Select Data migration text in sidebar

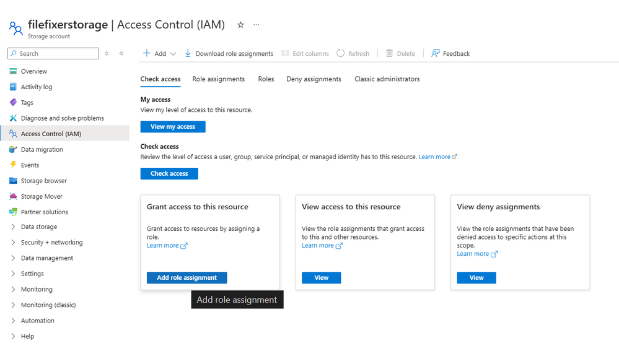pyautogui.click(x=42, y=149)
